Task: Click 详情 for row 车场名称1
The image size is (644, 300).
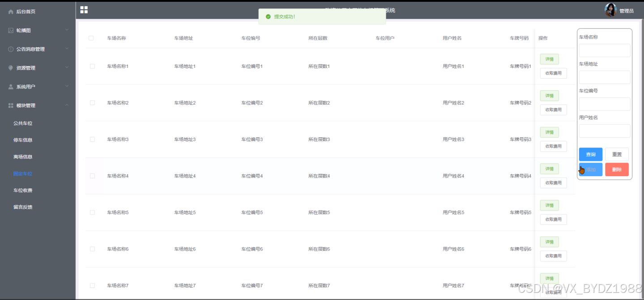Action: point(550,59)
